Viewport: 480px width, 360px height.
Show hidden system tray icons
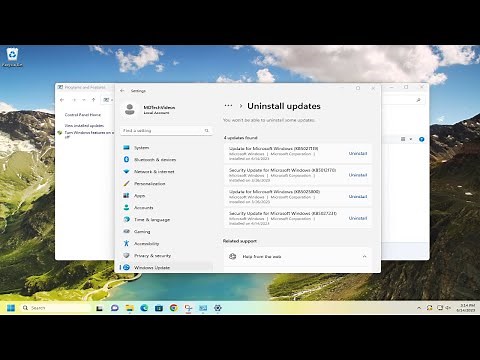419,308
